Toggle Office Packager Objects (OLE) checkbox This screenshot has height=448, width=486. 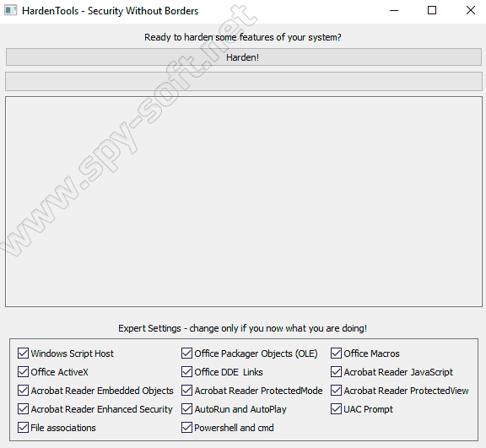(186, 354)
